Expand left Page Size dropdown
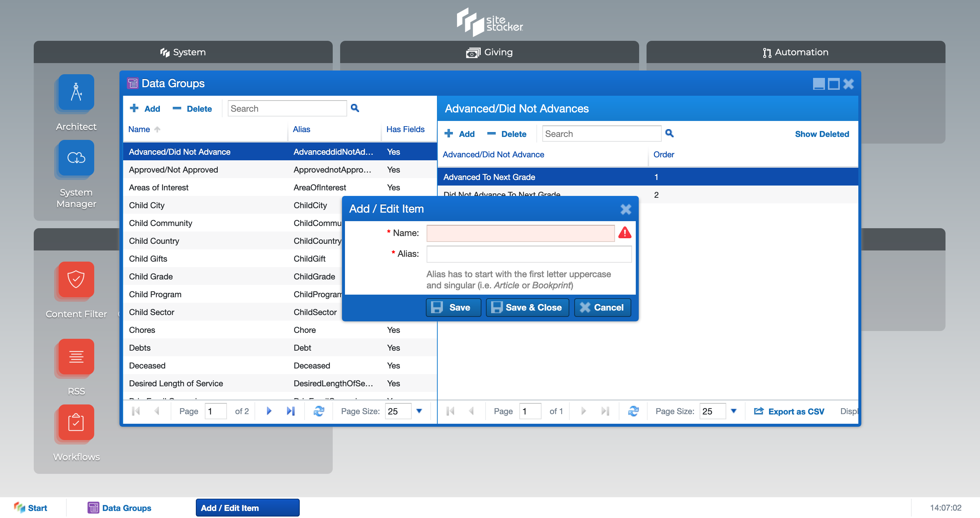 tap(419, 411)
